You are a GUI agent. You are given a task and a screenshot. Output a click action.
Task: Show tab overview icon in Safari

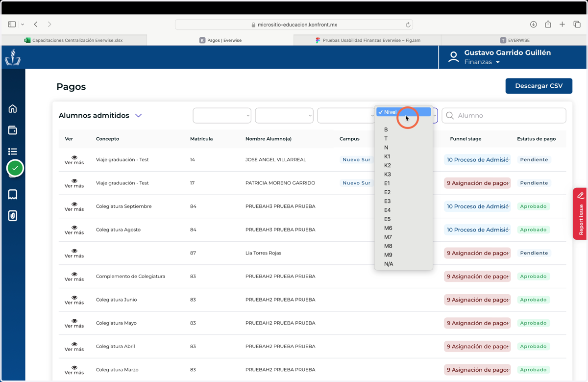point(577,25)
